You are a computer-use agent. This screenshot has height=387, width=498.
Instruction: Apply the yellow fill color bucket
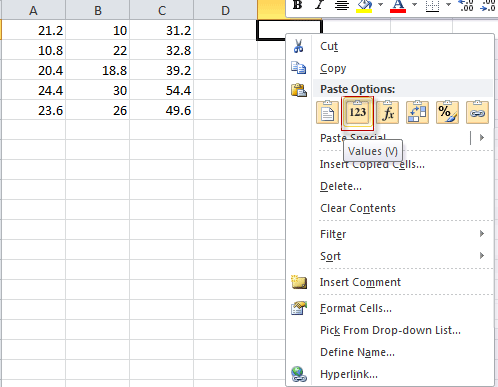coord(364,6)
